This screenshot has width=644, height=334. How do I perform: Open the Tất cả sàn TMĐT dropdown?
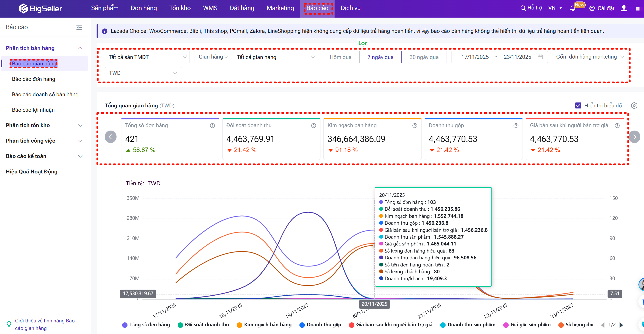[x=147, y=57]
